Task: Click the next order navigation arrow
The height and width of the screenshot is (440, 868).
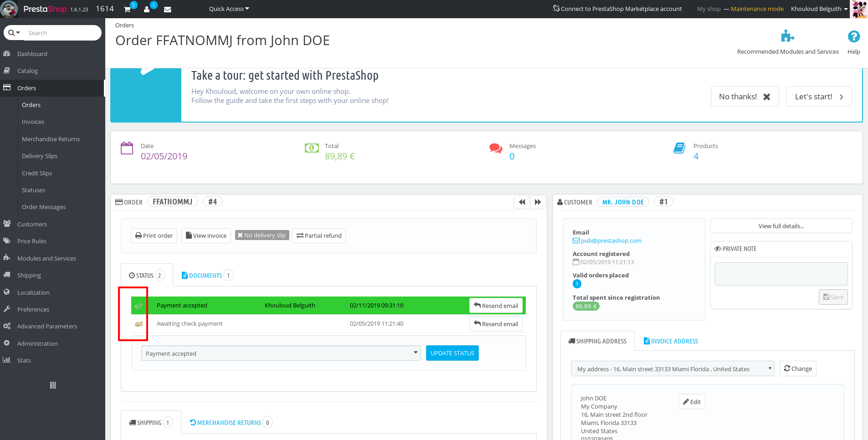Action: (538, 202)
